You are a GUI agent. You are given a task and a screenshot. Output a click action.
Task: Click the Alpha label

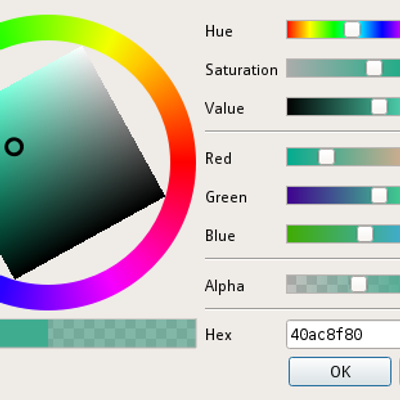225,286
